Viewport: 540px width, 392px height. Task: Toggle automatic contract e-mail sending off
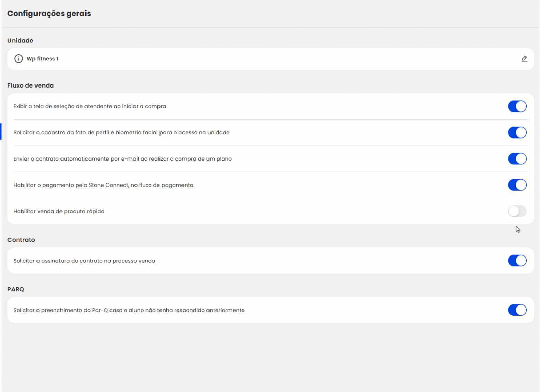(517, 159)
